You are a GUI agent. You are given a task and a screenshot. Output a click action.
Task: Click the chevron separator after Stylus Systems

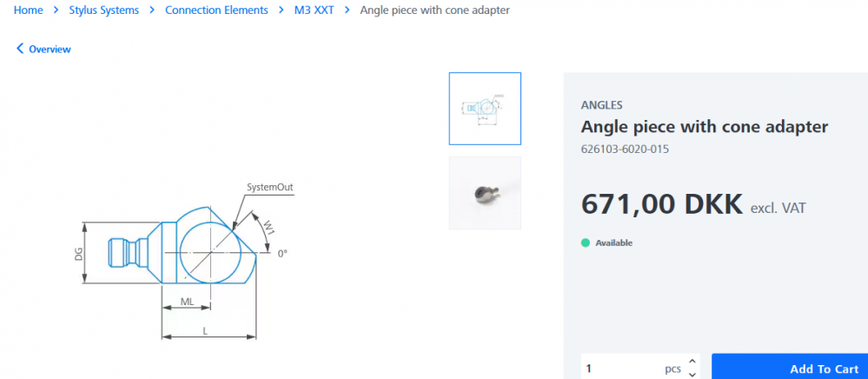tap(152, 10)
